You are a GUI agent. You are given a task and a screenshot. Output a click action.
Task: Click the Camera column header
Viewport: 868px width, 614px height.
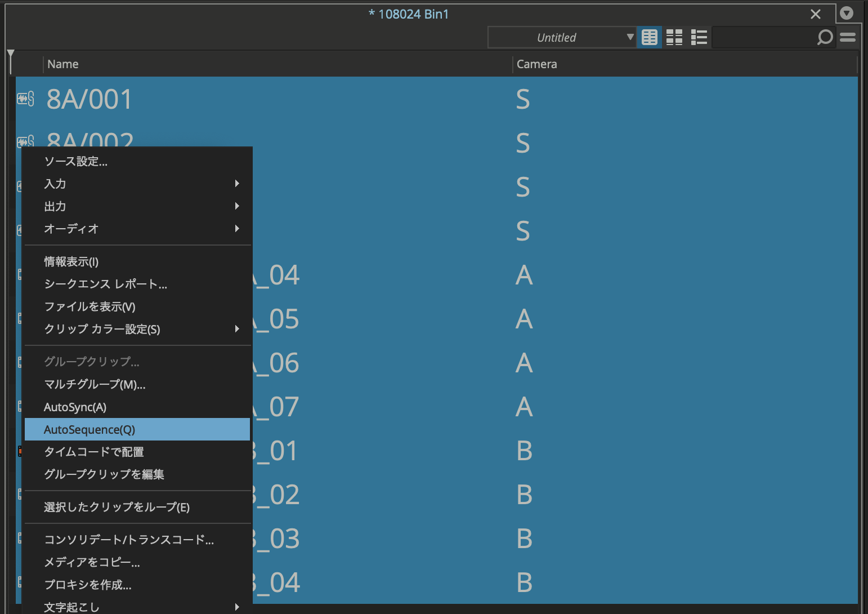(x=536, y=64)
